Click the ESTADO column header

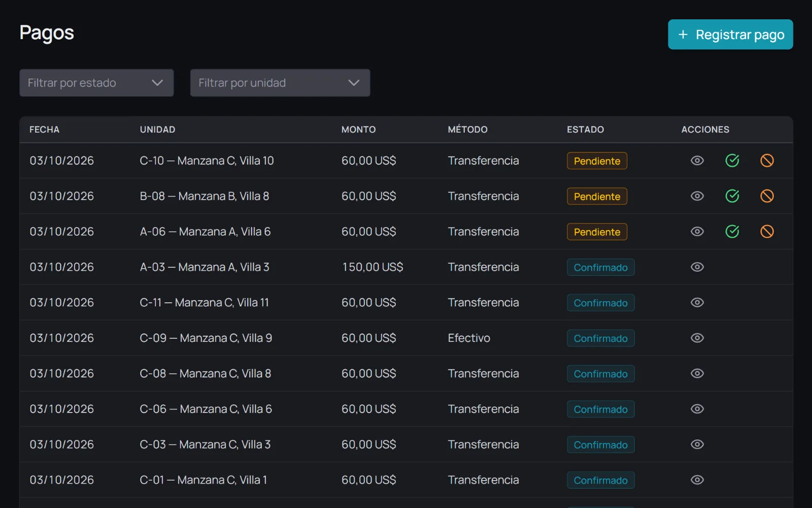[x=585, y=130]
